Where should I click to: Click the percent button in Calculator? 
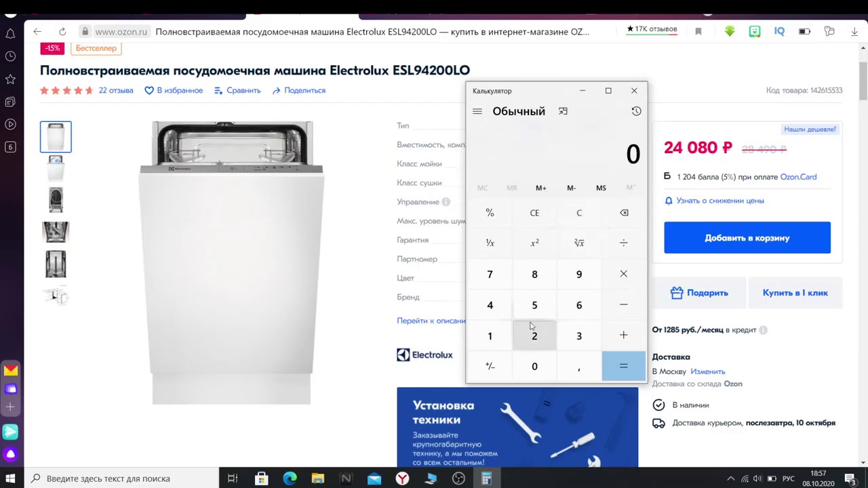click(490, 213)
